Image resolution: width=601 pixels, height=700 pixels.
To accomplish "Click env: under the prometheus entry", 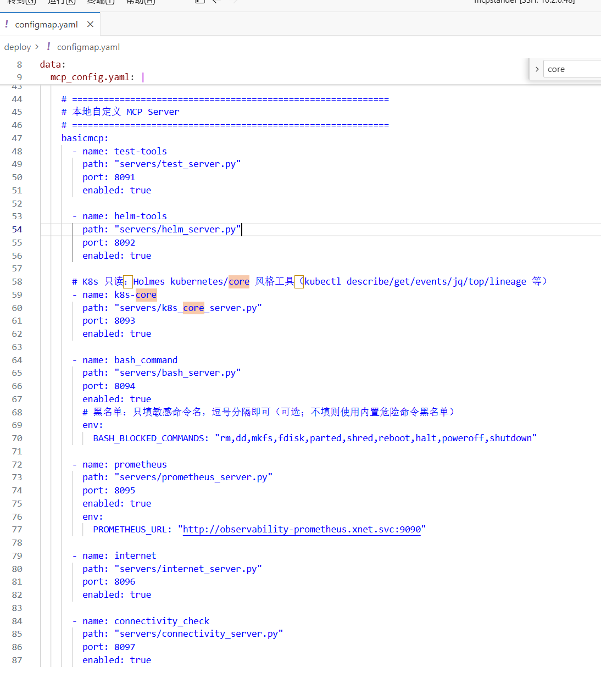I will pyautogui.click(x=93, y=516).
